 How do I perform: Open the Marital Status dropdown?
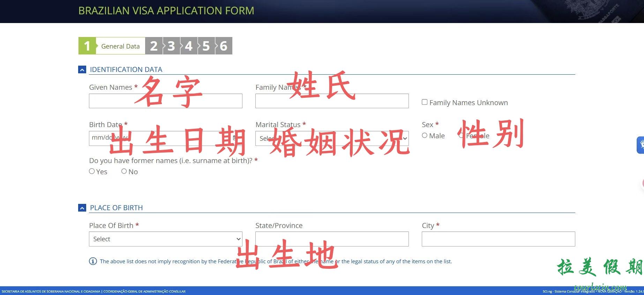(x=332, y=139)
